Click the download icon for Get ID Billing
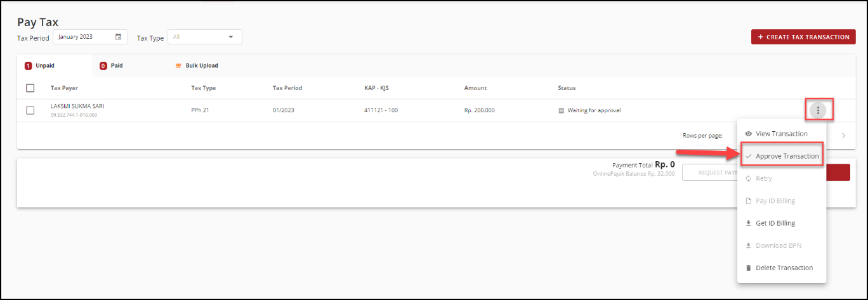This screenshot has height=300, width=868. coord(748,223)
